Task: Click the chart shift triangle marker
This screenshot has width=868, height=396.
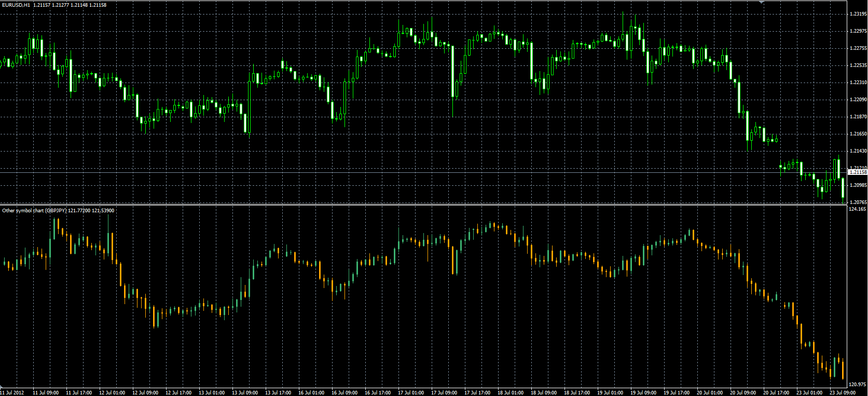Action: [x=761, y=2]
